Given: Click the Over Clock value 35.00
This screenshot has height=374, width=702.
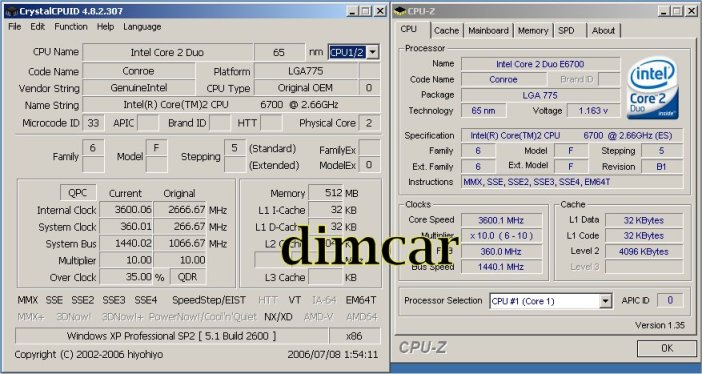Looking at the screenshot, I should pos(126,277).
